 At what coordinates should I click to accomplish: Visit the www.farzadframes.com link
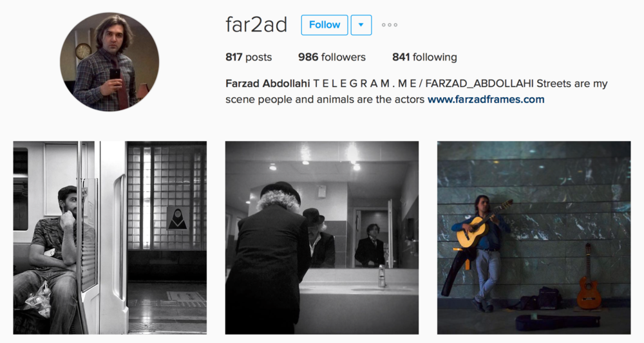486,99
